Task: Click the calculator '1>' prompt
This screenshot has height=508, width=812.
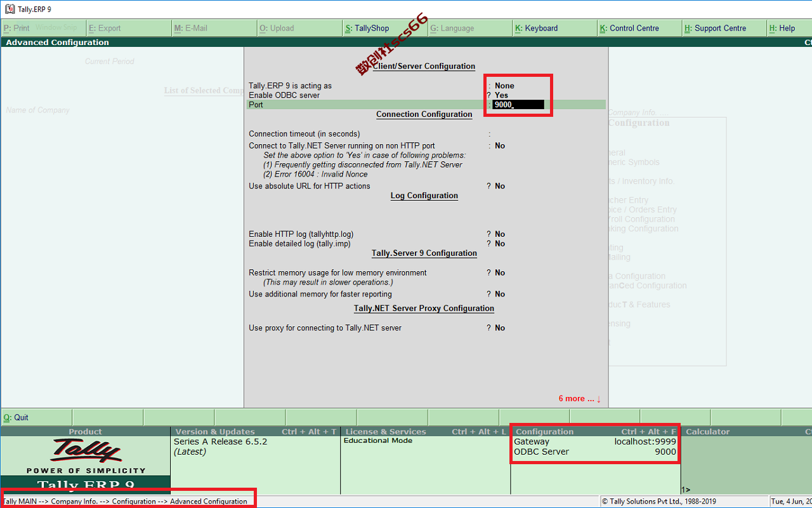Action: (x=686, y=490)
